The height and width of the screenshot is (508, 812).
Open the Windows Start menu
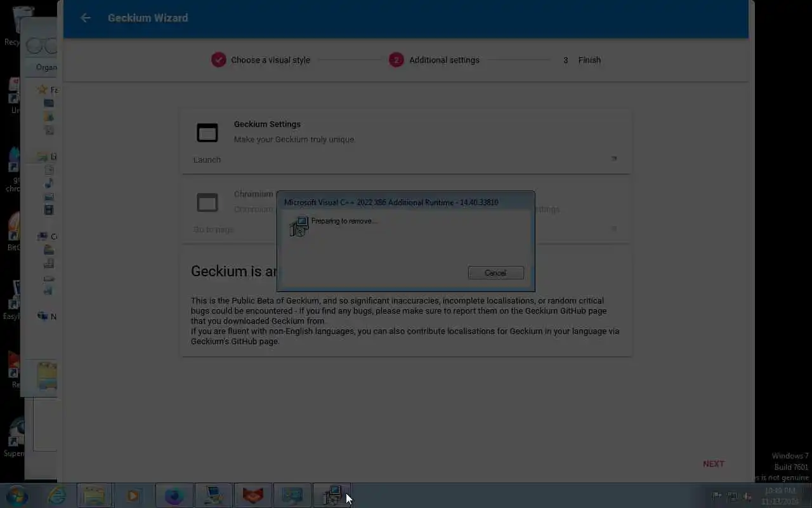17,495
